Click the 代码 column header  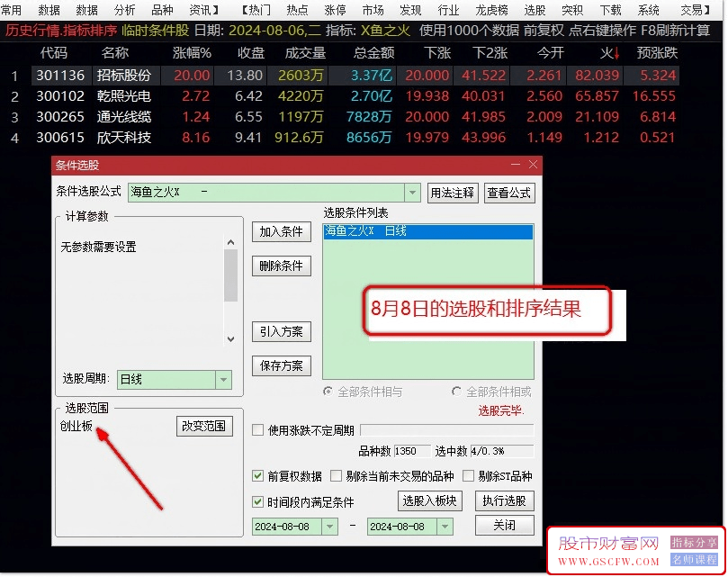point(54,53)
